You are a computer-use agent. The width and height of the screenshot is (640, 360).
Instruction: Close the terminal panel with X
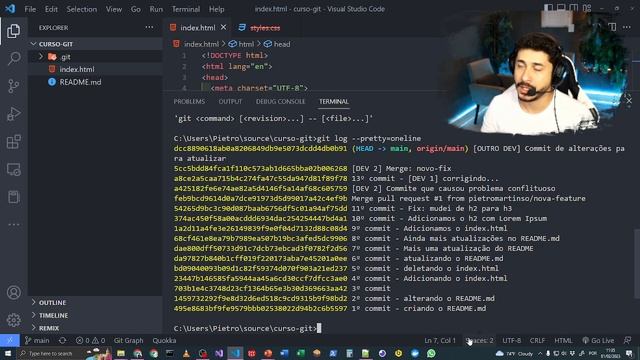629,100
